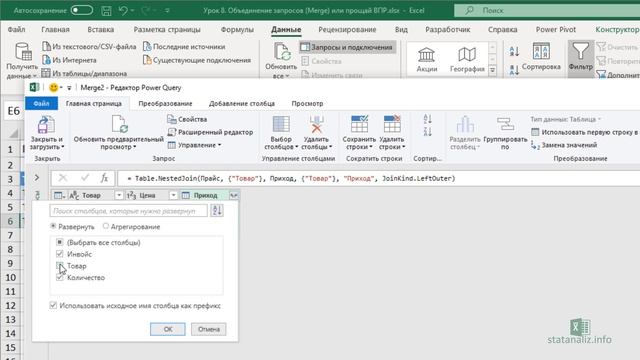Open Товар column filter dropdown
Viewport: 640px width, 360px height.
coord(119,196)
